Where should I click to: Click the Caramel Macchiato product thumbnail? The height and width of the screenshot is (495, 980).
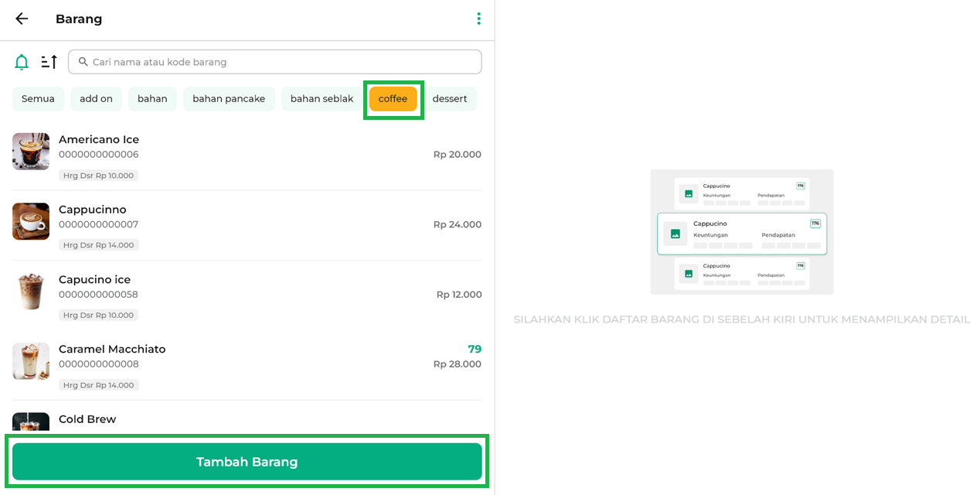(x=31, y=361)
